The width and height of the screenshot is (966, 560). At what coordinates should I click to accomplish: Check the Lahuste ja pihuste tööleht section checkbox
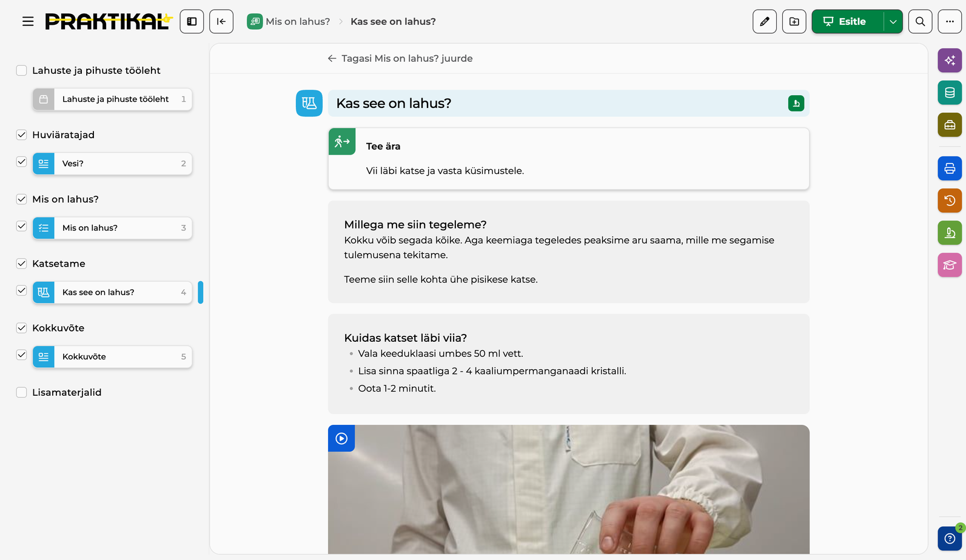[21, 70]
